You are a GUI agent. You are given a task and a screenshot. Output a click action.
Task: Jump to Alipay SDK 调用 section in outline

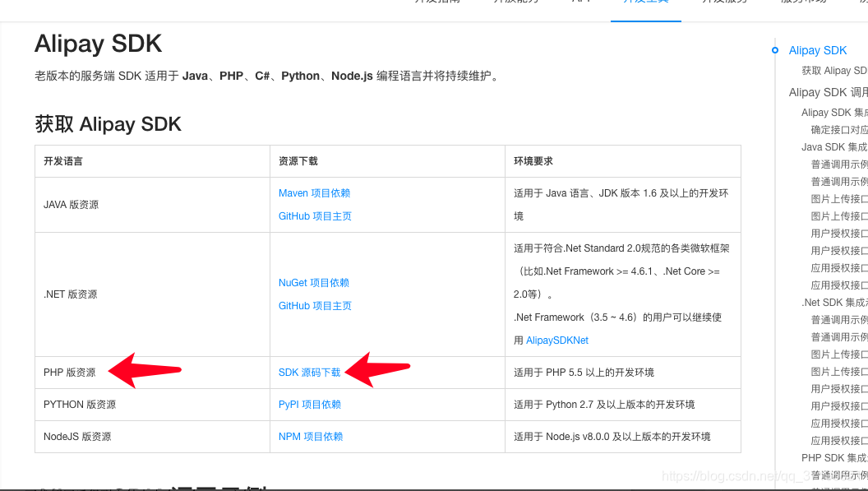[x=829, y=92]
